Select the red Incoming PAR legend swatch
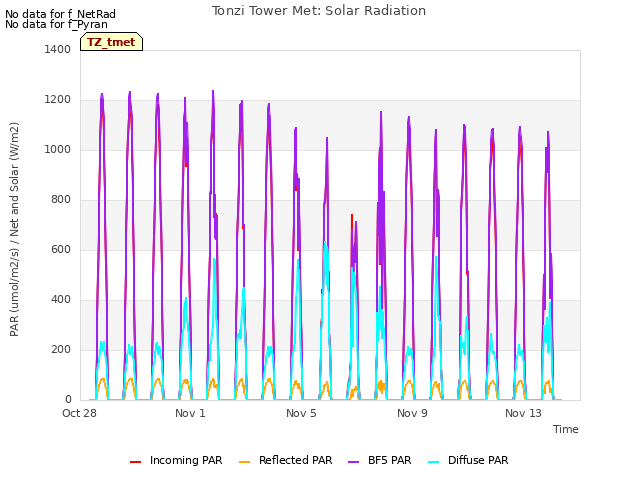Image resolution: width=640 pixels, height=480 pixels. click(x=136, y=462)
